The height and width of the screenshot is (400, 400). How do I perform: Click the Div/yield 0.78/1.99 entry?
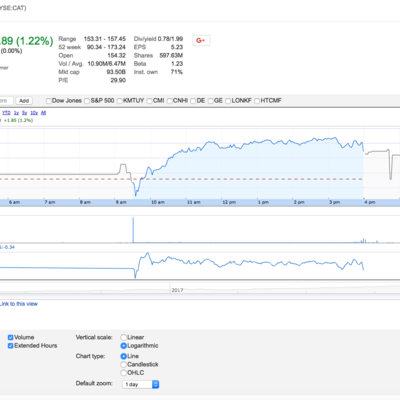pos(158,39)
